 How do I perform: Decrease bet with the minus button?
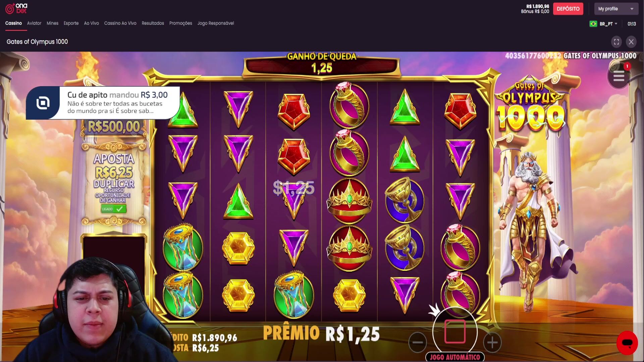[x=418, y=342]
